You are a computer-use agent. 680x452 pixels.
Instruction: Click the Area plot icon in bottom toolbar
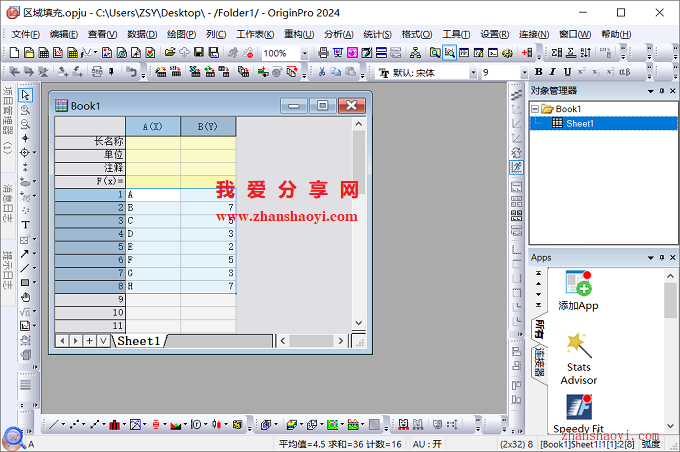coord(176,425)
